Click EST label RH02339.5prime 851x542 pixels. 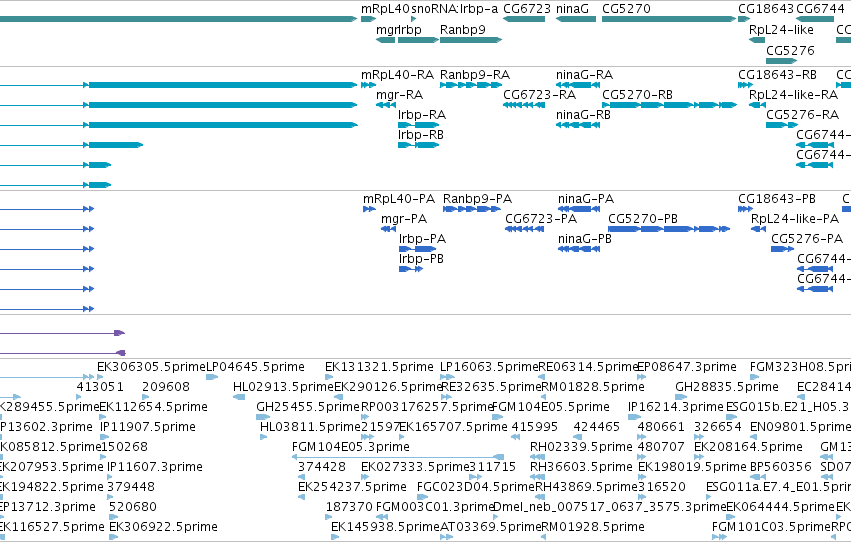click(x=581, y=447)
